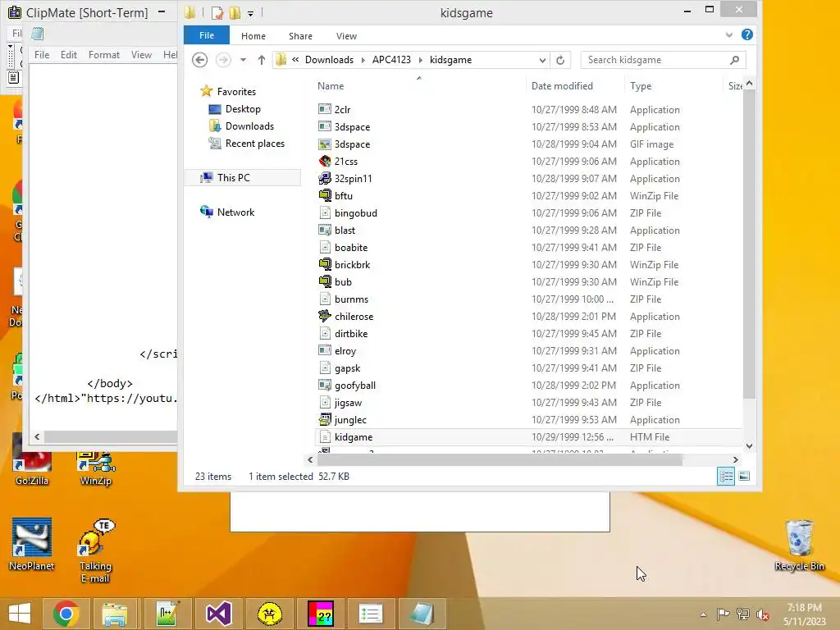
Task: Click the network tray icon
Action: point(742,614)
